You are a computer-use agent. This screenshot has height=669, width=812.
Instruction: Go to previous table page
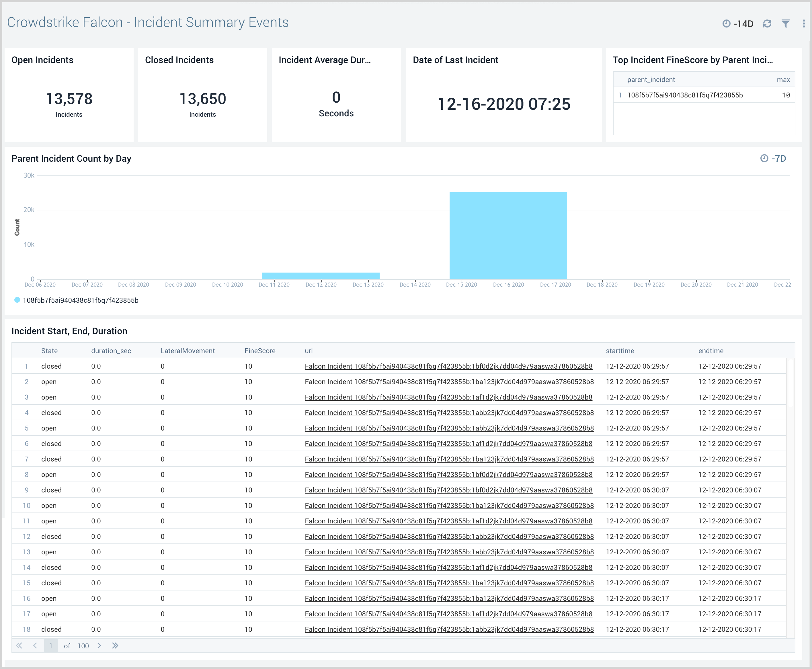35,645
